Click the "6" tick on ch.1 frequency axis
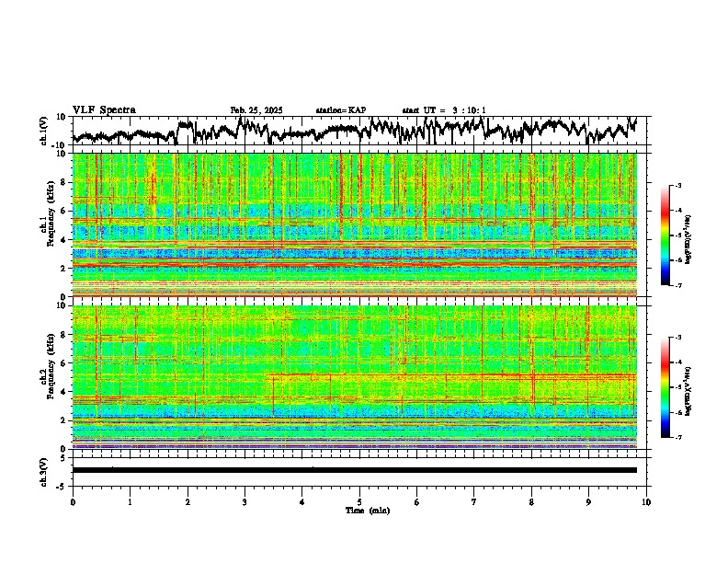This screenshot has width=728, height=563. 63,211
